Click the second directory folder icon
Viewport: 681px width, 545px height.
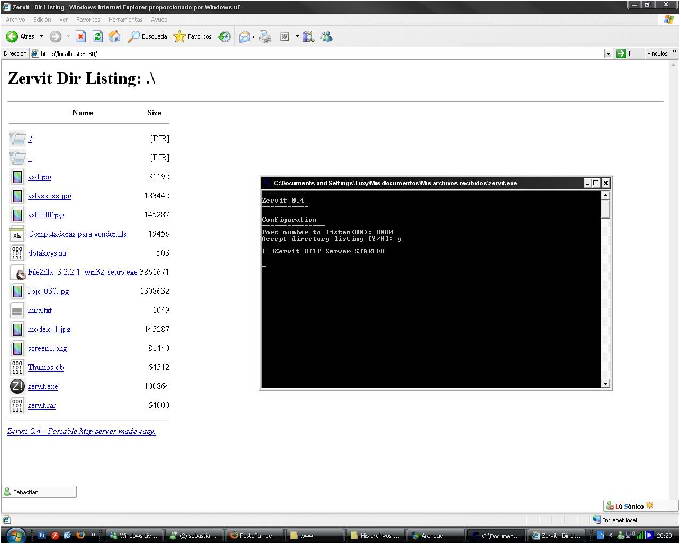point(17,158)
